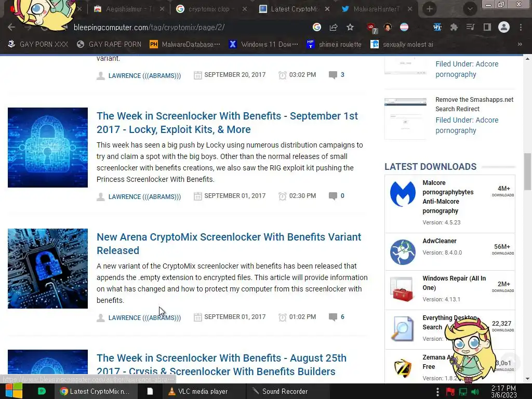Open the media controls toolbar icon
The width and height of the screenshot is (532, 399).
point(470,27)
